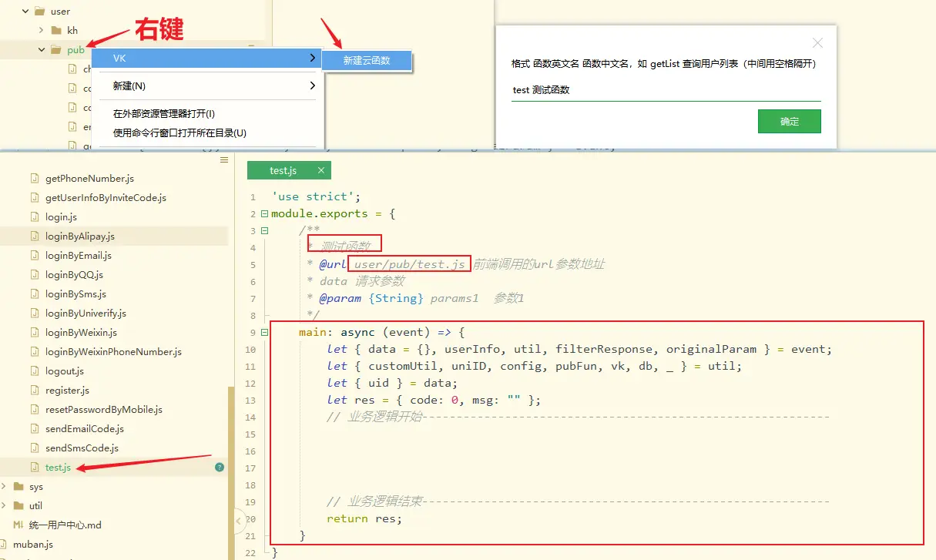Click the function name input field
The width and height of the screenshot is (936, 560).
[x=666, y=90]
